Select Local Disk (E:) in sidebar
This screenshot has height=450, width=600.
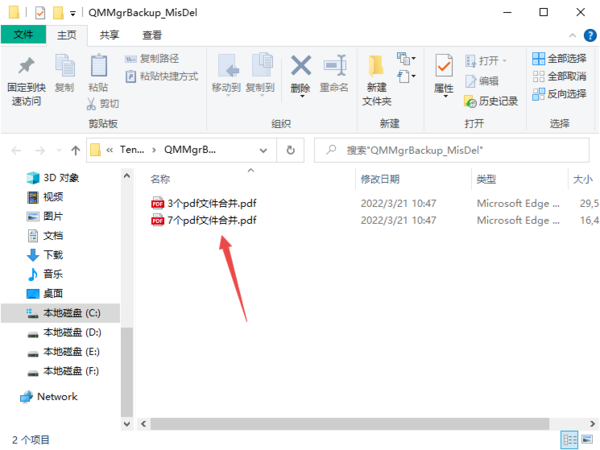click(x=64, y=352)
